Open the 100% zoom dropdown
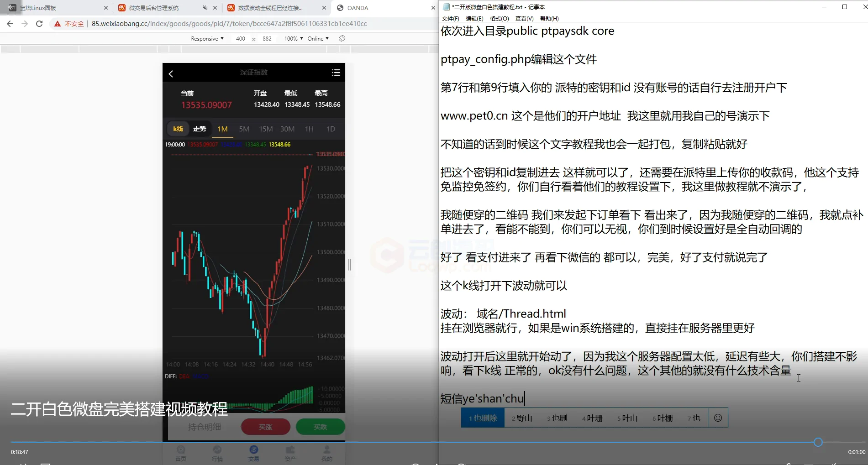 (x=294, y=39)
